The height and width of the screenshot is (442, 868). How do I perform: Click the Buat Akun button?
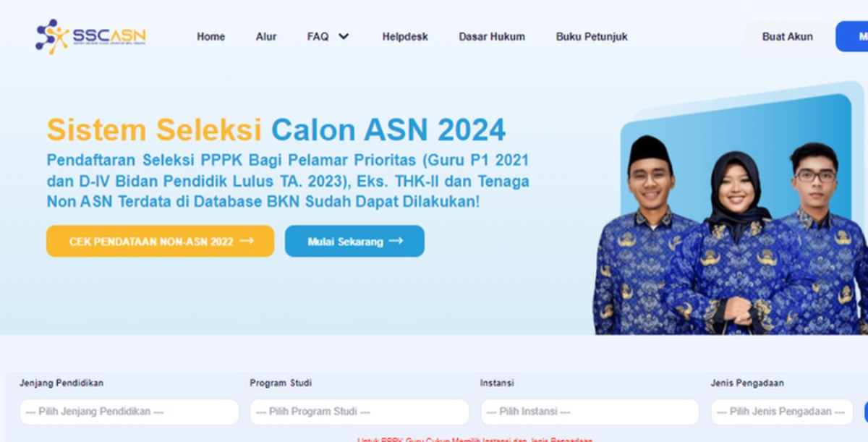pyautogui.click(x=787, y=36)
